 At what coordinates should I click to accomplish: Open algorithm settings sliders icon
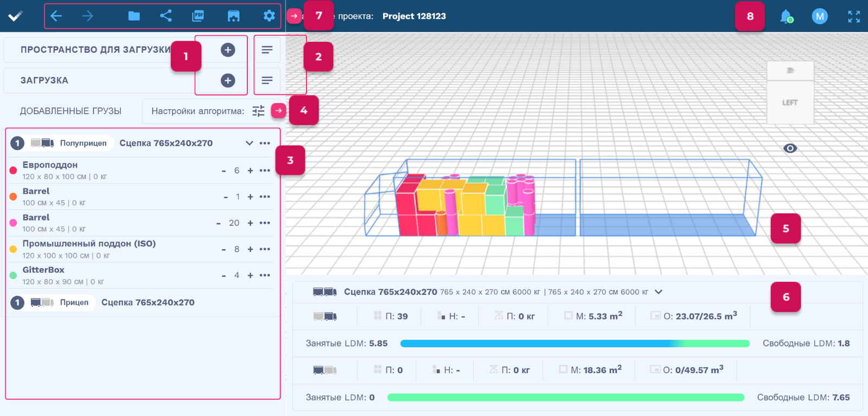pos(258,111)
